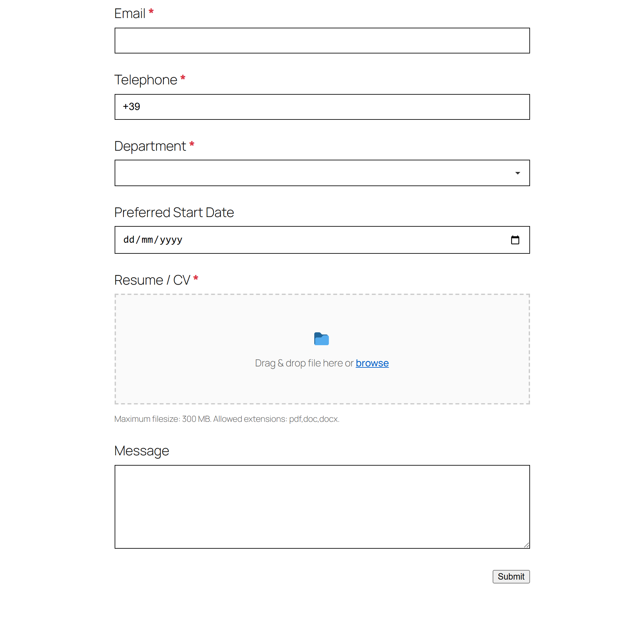Click the Resume / CV label

point(152,280)
